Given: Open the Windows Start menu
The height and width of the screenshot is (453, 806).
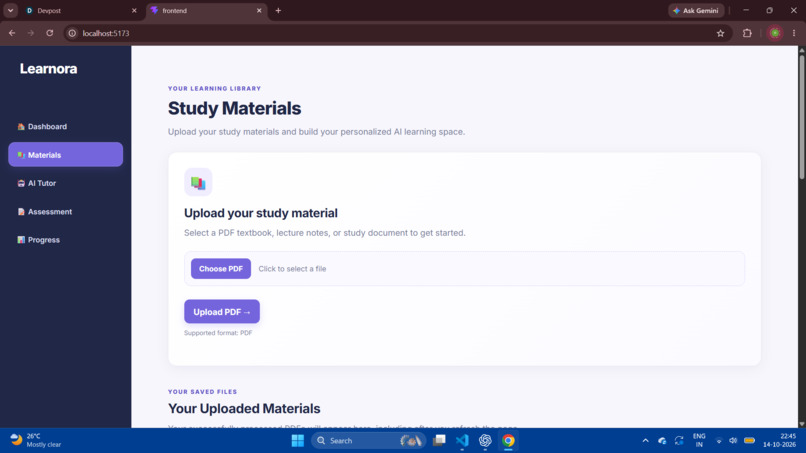Looking at the screenshot, I should point(298,441).
